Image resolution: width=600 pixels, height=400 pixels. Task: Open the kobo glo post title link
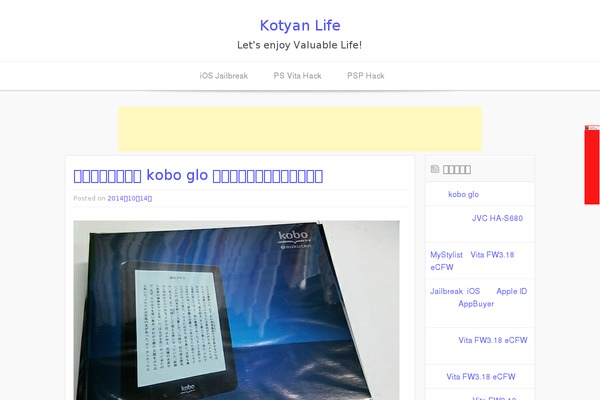point(198,176)
